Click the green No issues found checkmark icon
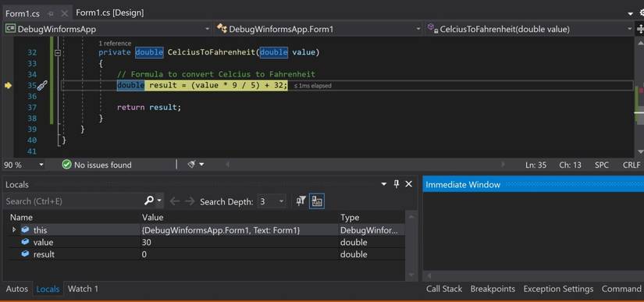The height and width of the screenshot is (302, 644). pos(66,165)
